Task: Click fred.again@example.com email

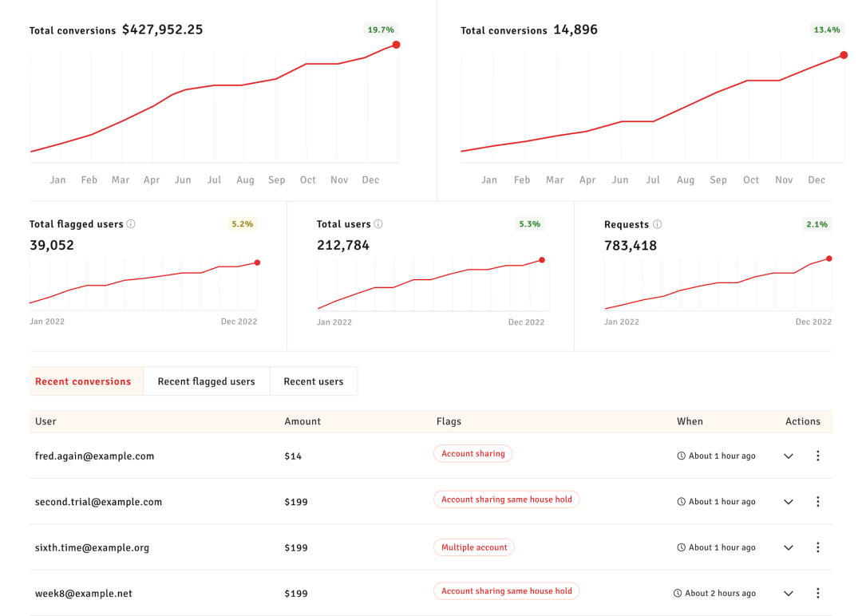Action: point(94,456)
